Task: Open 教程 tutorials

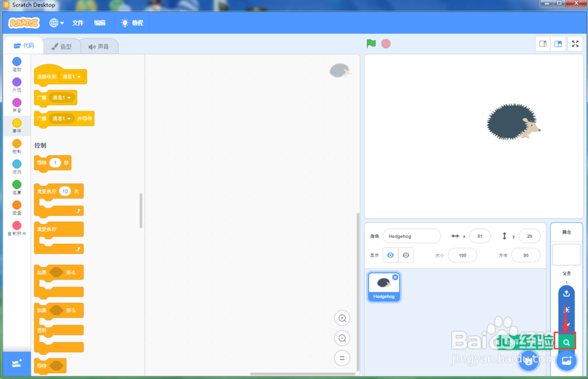Action: [x=132, y=23]
